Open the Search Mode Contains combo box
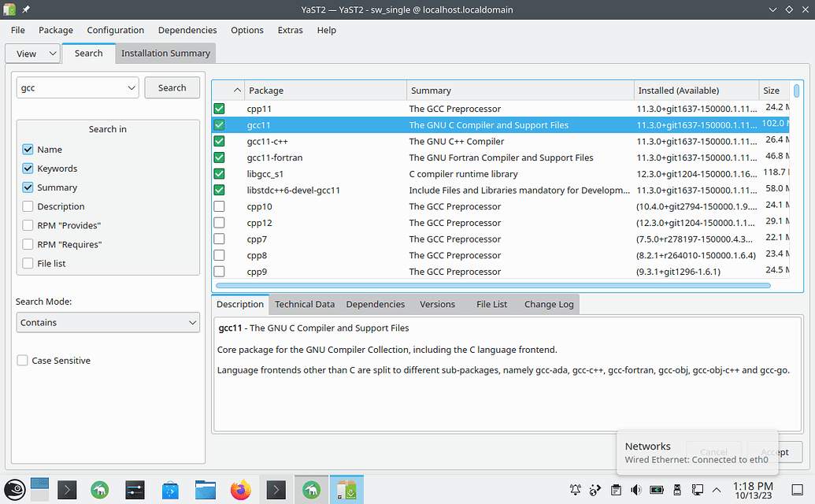This screenshot has height=504, width=815. point(108,323)
